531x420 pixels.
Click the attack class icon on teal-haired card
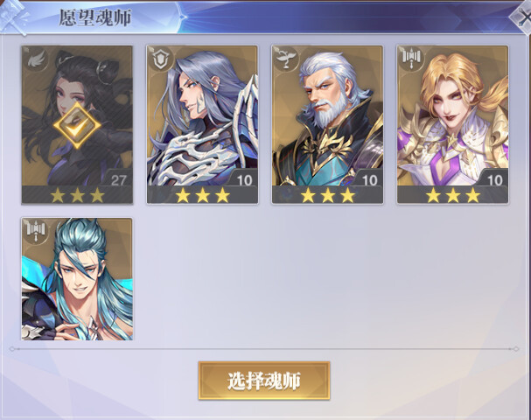pos(35,232)
